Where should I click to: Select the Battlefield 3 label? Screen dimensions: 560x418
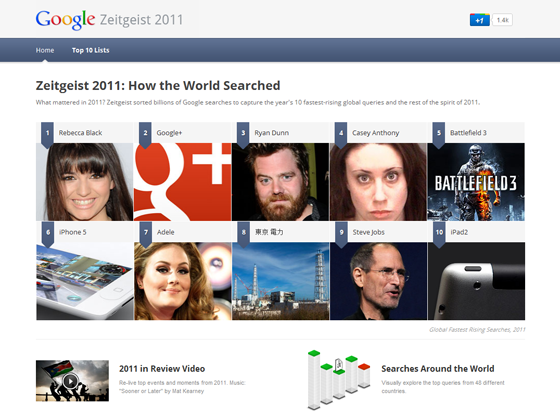coord(468,133)
